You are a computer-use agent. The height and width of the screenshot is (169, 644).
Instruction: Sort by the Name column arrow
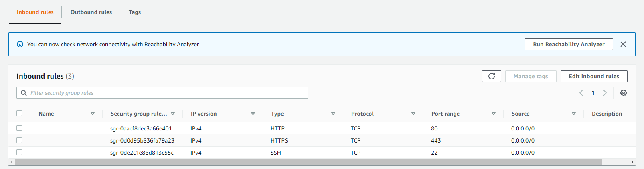(x=93, y=114)
